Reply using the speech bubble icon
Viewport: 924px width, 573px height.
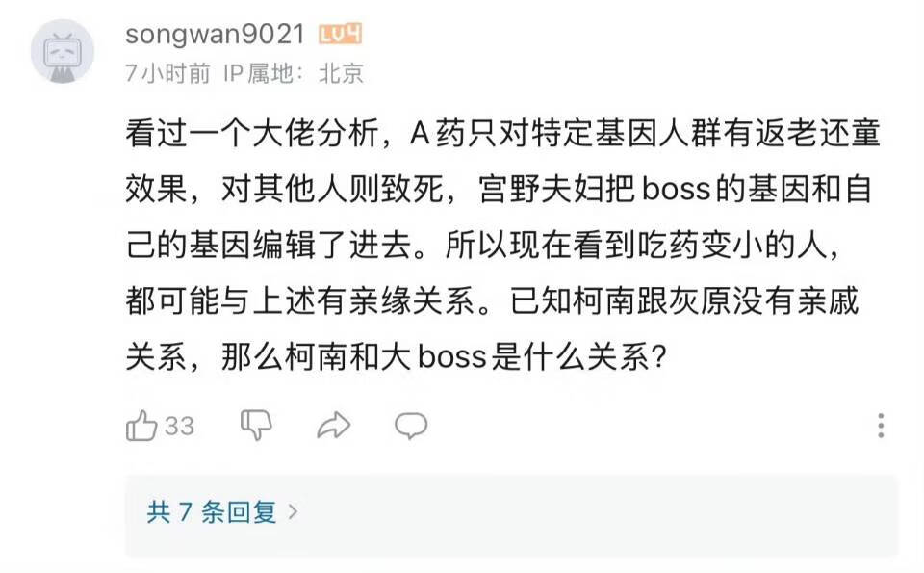coord(411,425)
